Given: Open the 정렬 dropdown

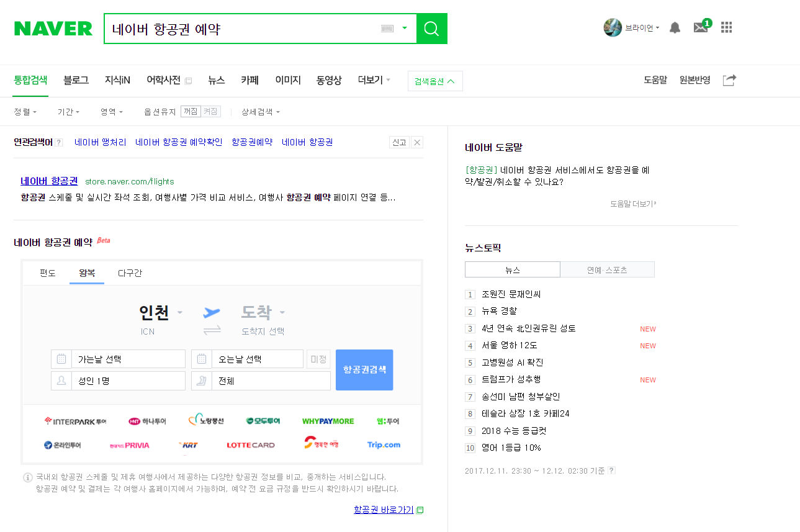Looking at the screenshot, I should (x=25, y=112).
